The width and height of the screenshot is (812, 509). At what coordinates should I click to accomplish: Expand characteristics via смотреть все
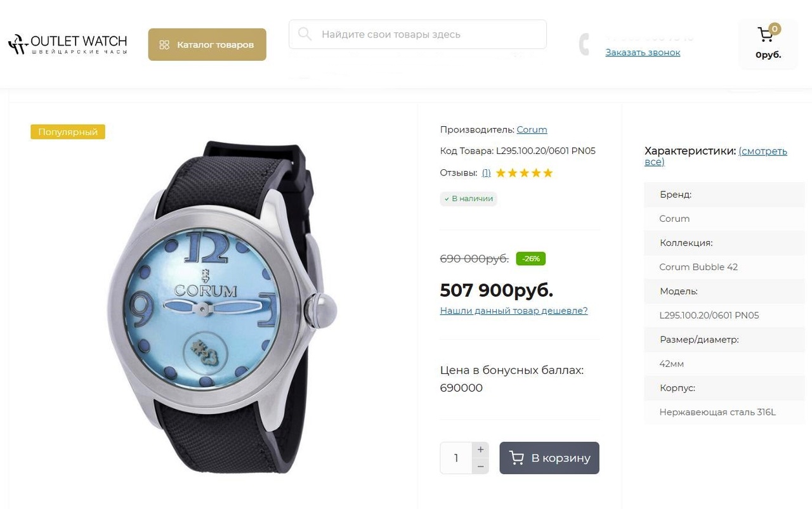pos(716,157)
